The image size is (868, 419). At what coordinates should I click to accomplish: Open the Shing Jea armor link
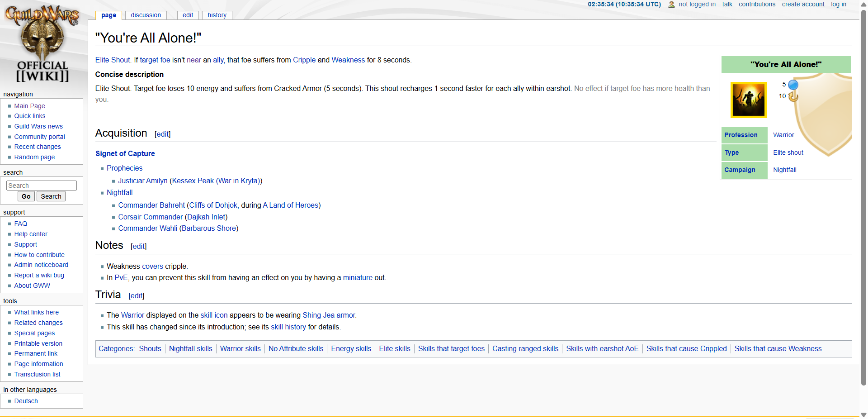[x=329, y=315]
